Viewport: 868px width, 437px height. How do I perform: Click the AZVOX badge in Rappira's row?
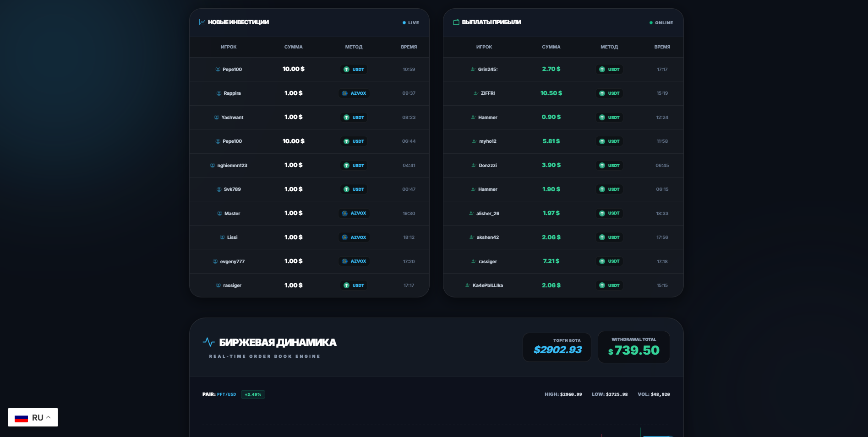[354, 93]
